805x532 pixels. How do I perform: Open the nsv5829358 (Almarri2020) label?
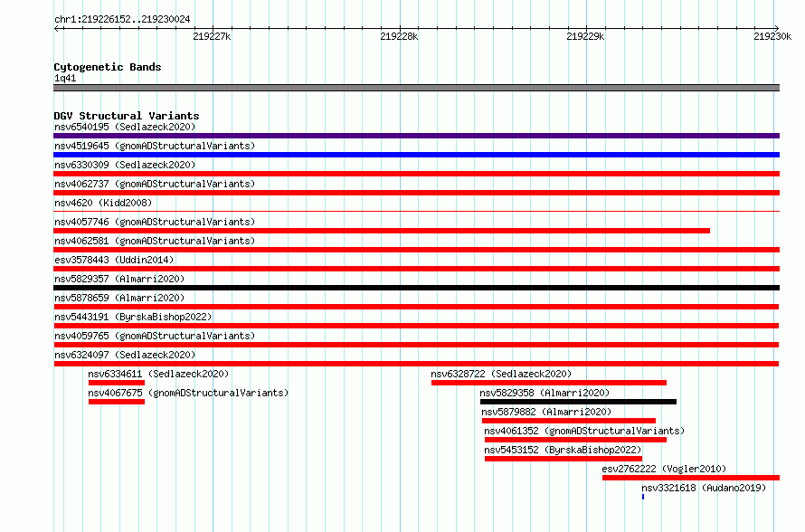pyautogui.click(x=545, y=393)
